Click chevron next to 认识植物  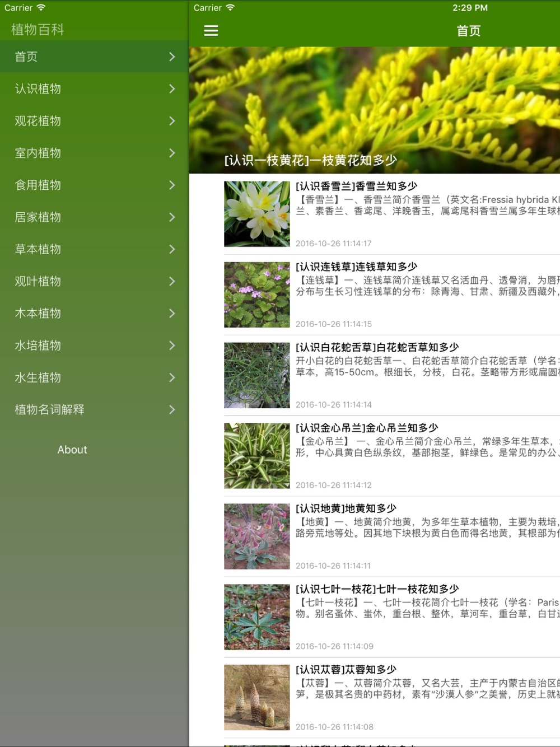coord(172,88)
